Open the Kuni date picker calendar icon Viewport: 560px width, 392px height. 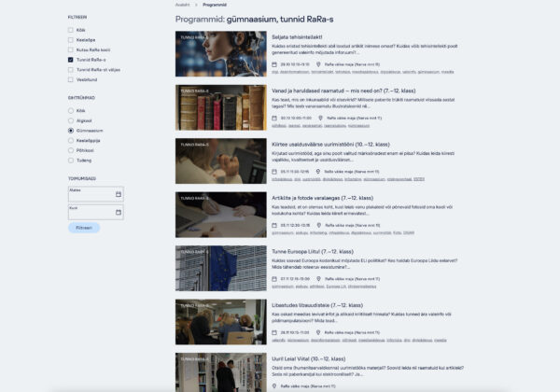[x=119, y=213]
